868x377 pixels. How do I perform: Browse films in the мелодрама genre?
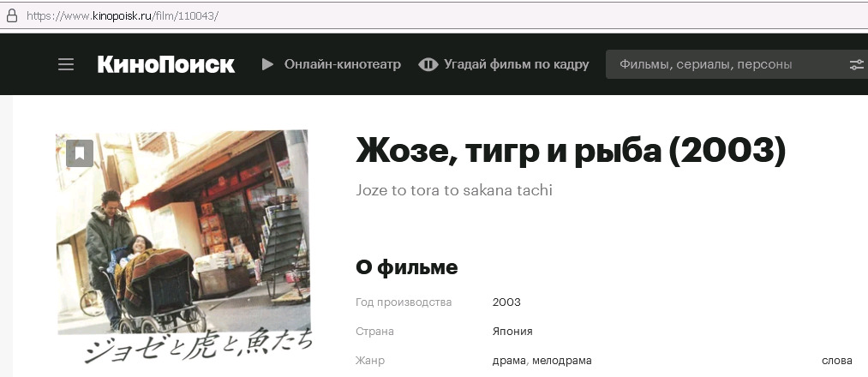coord(562,361)
